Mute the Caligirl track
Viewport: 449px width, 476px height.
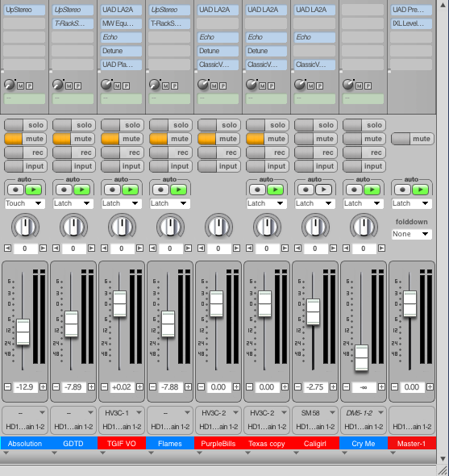coord(316,139)
